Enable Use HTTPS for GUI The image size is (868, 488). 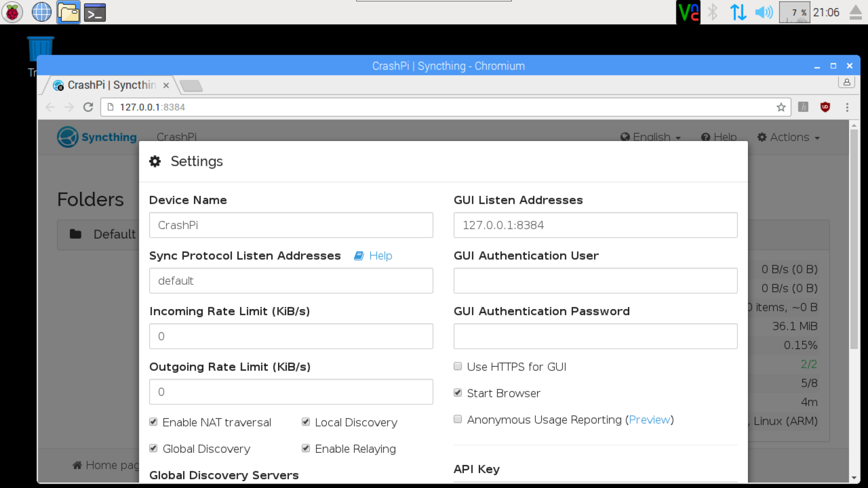pyautogui.click(x=458, y=366)
